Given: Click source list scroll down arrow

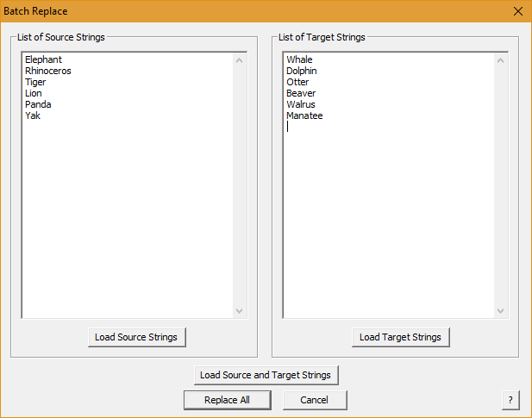Looking at the screenshot, I should (239, 311).
